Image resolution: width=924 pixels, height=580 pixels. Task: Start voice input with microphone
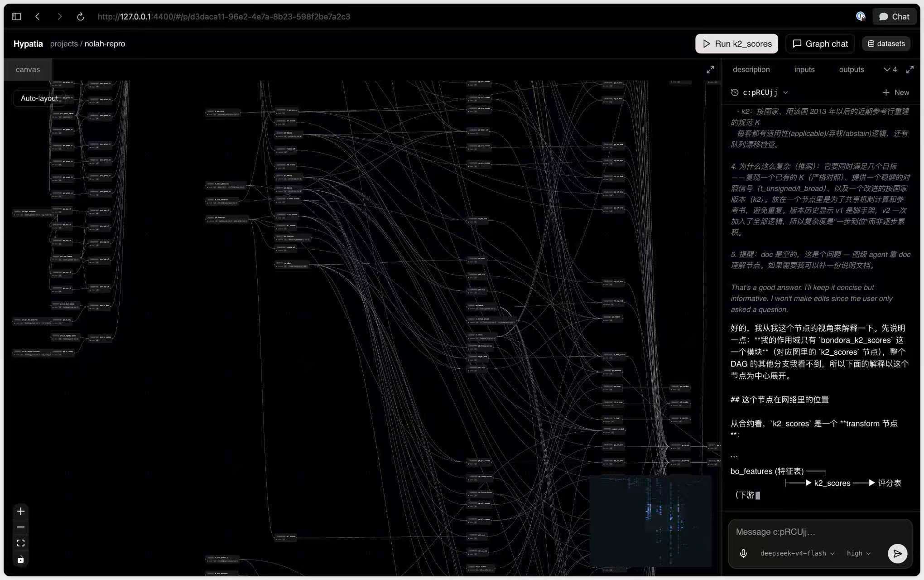[x=743, y=553]
